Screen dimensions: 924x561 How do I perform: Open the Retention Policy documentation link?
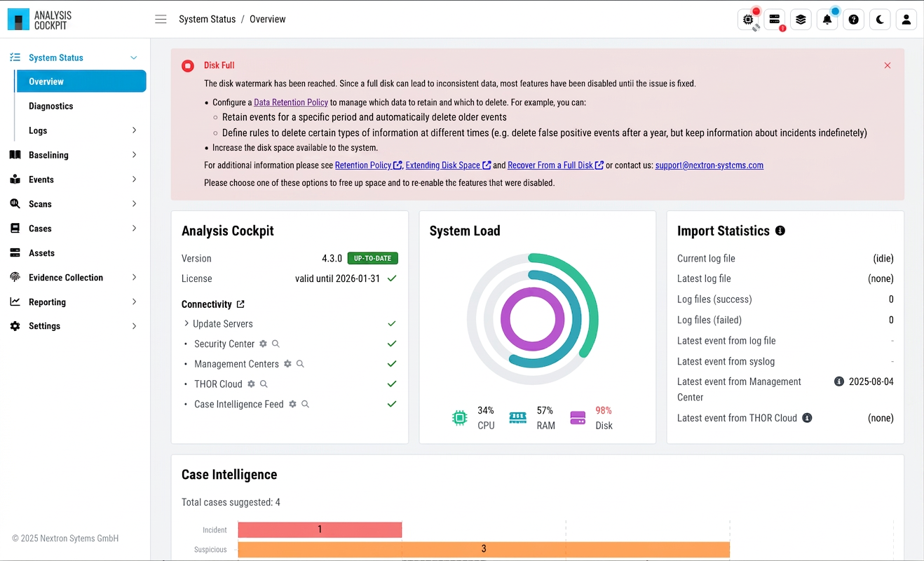tap(368, 165)
